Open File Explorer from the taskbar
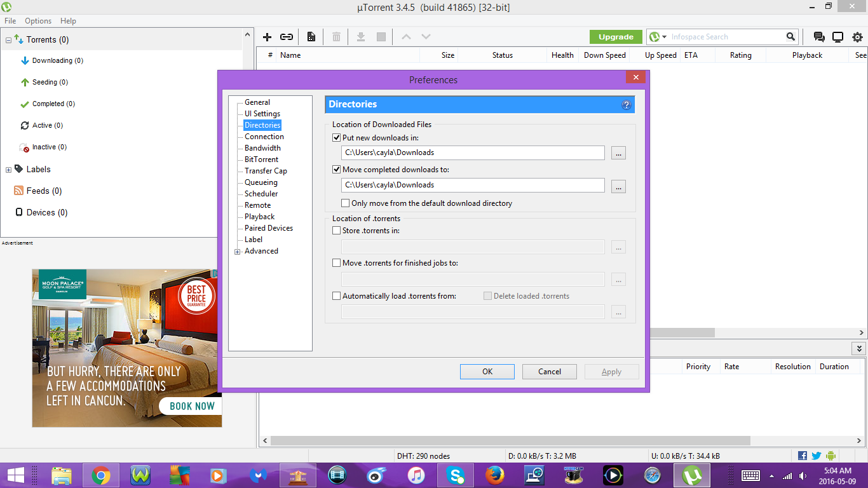868x488 pixels. 61,475
